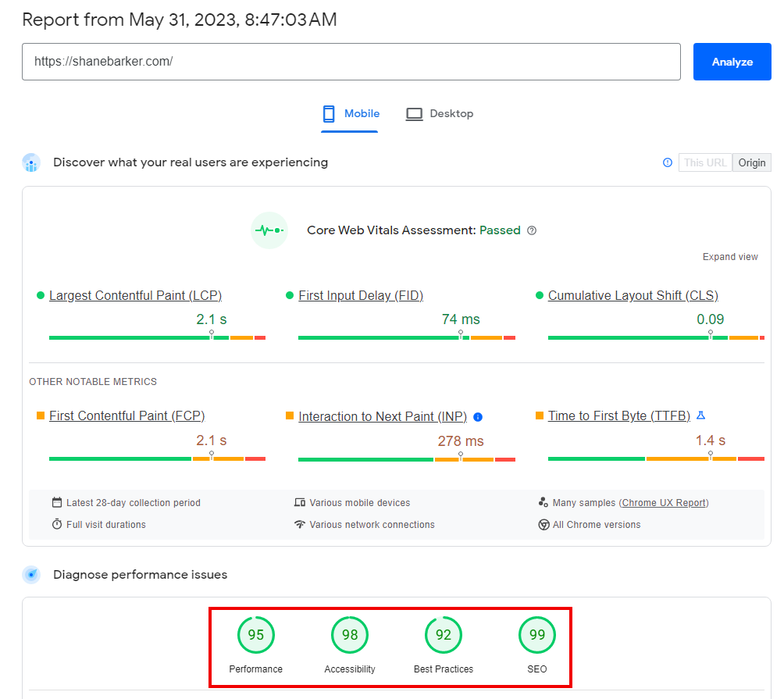Switch to the Mobile tab

350,114
